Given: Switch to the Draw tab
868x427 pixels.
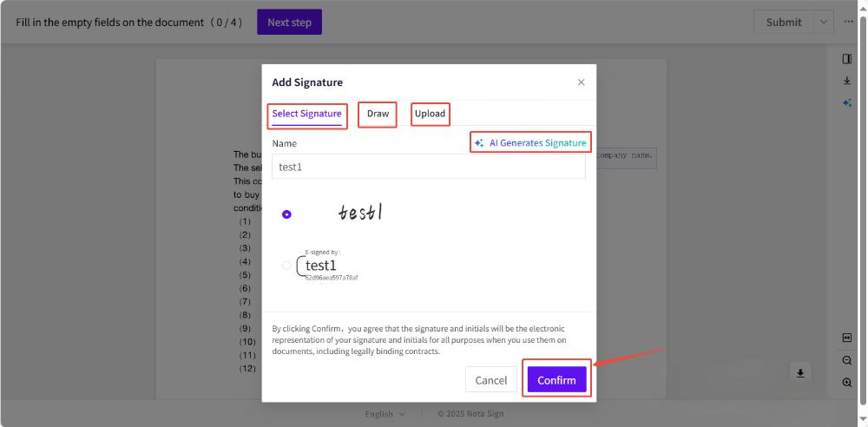Looking at the screenshot, I should pos(378,114).
